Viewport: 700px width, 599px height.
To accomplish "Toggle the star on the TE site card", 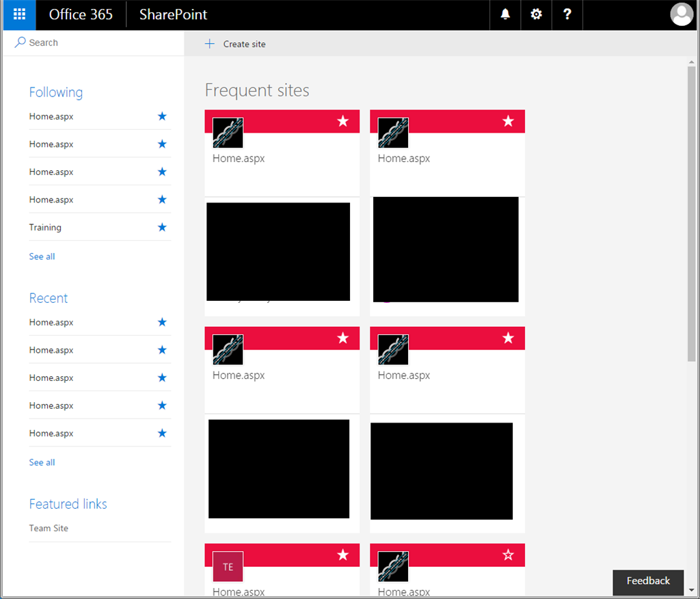I will pyautogui.click(x=343, y=555).
